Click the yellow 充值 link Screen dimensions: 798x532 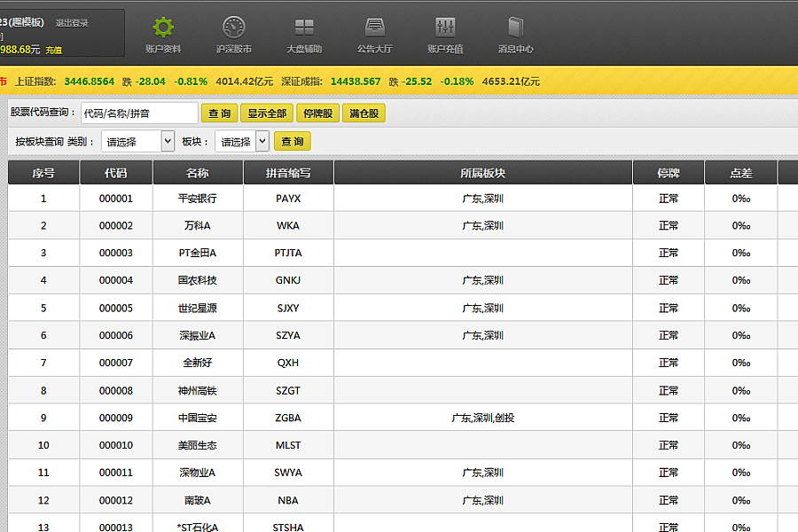pos(54,51)
